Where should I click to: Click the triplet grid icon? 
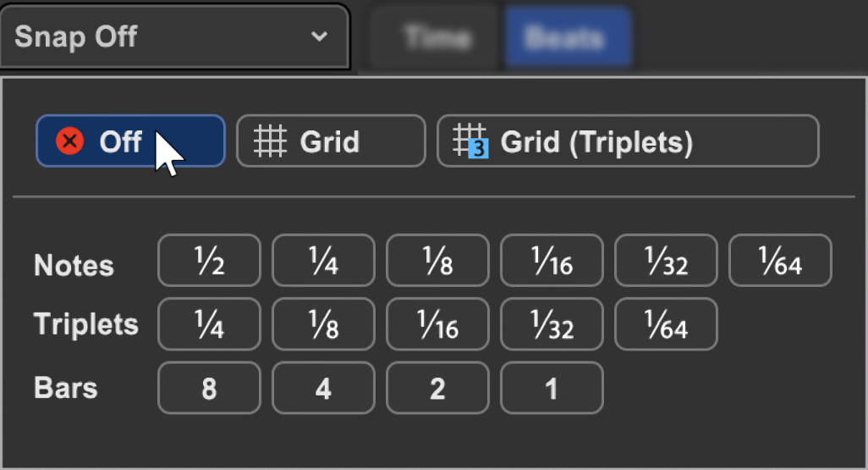click(470, 141)
